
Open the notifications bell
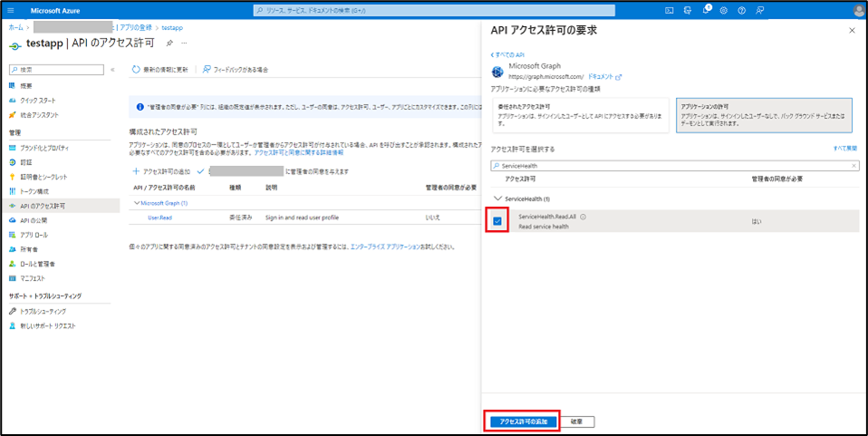pyautogui.click(x=705, y=10)
